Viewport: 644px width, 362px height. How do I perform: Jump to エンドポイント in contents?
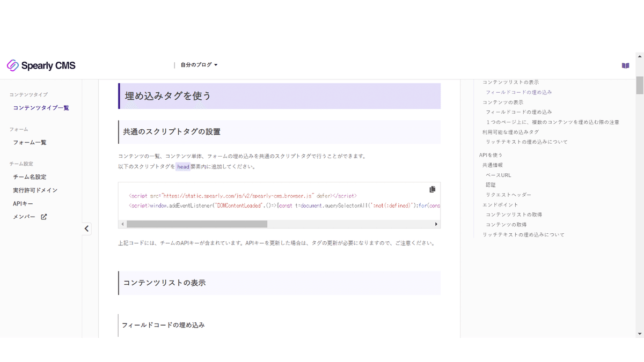(x=500, y=205)
